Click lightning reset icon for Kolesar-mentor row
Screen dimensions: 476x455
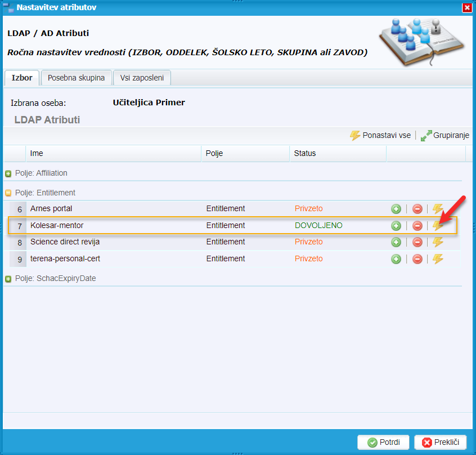[438, 226]
